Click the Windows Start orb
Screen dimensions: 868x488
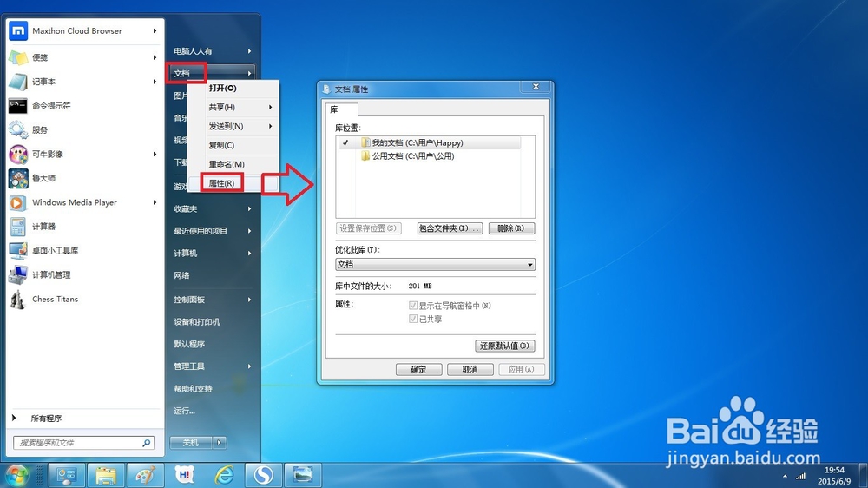16,475
